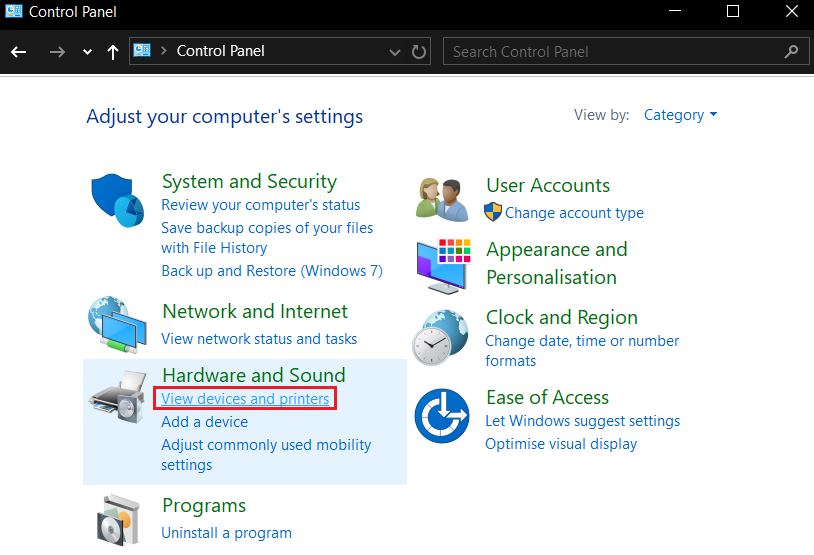Click the Programs disc box icon
The image size is (814, 555).
[x=118, y=520]
